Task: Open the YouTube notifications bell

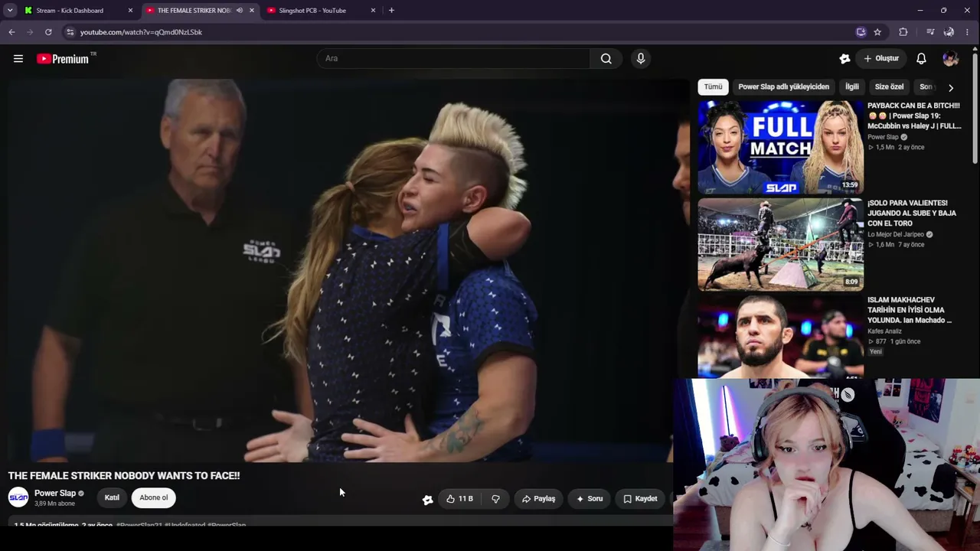Action: (x=922, y=58)
